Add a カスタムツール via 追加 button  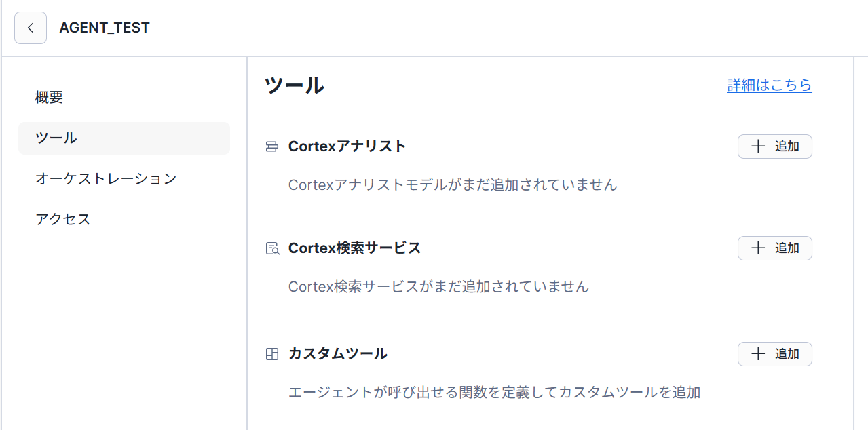coord(774,354)
